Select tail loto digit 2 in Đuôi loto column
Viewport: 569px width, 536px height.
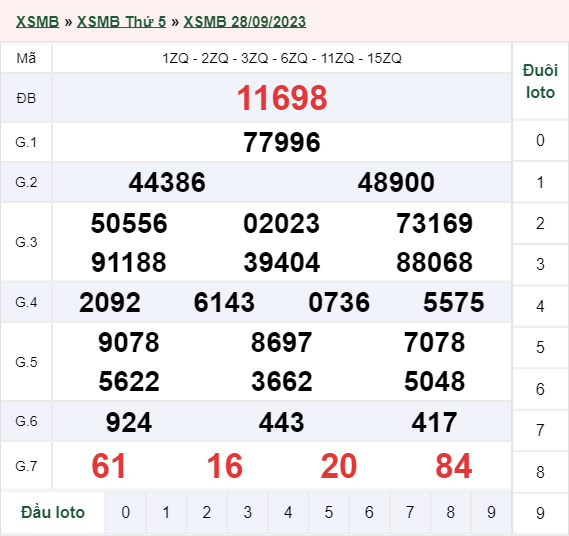click(x=540, y=223)
